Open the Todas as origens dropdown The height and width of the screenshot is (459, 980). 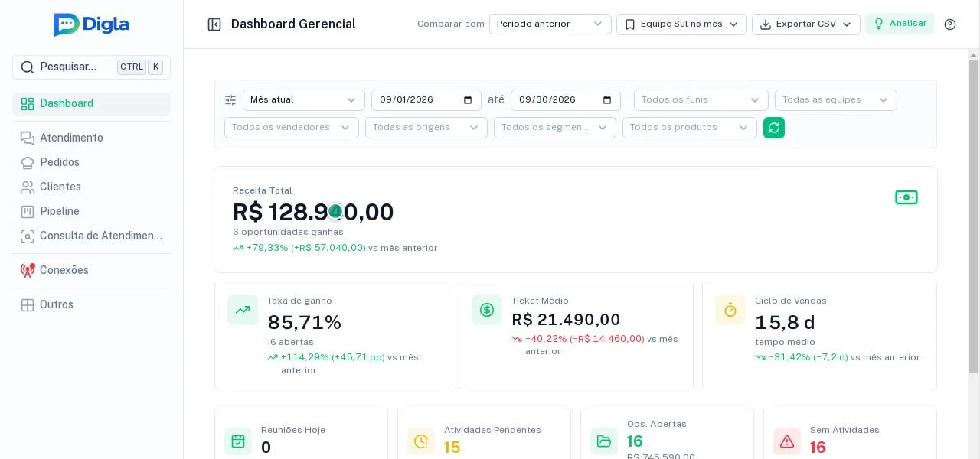[x=426, y=128]
